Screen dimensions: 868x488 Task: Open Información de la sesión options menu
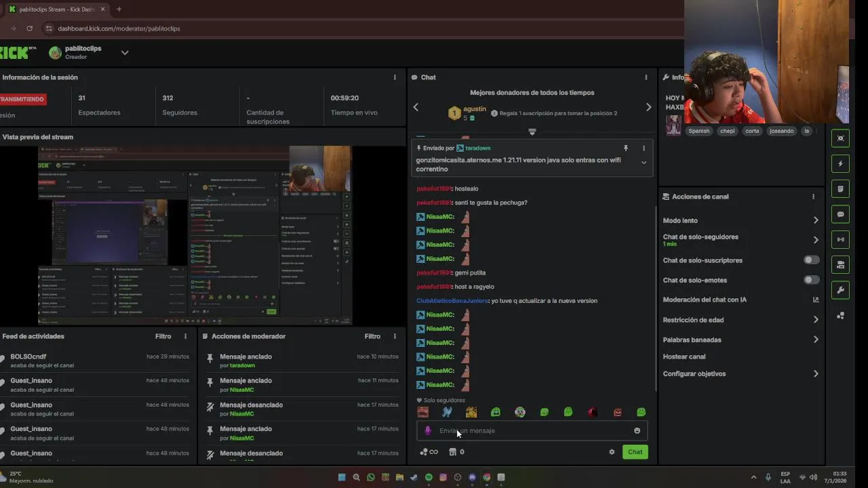click(395, 77)
